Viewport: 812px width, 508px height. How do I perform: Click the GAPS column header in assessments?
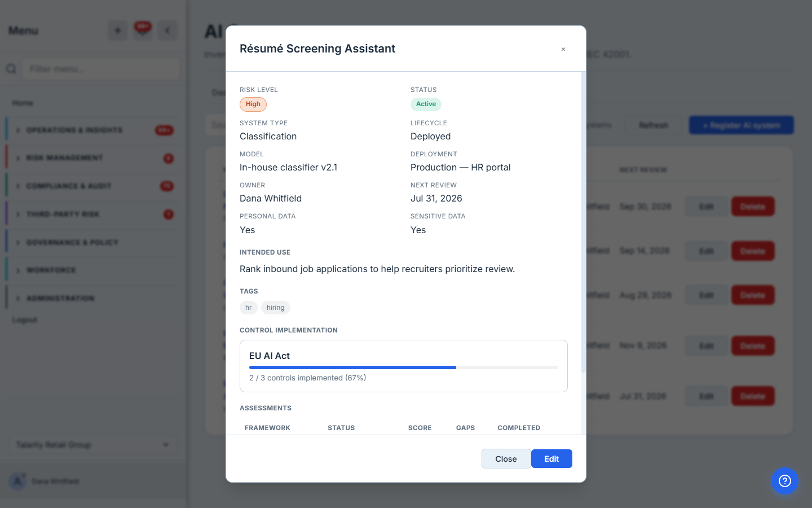pyautogui.click(x=465, y=428)
